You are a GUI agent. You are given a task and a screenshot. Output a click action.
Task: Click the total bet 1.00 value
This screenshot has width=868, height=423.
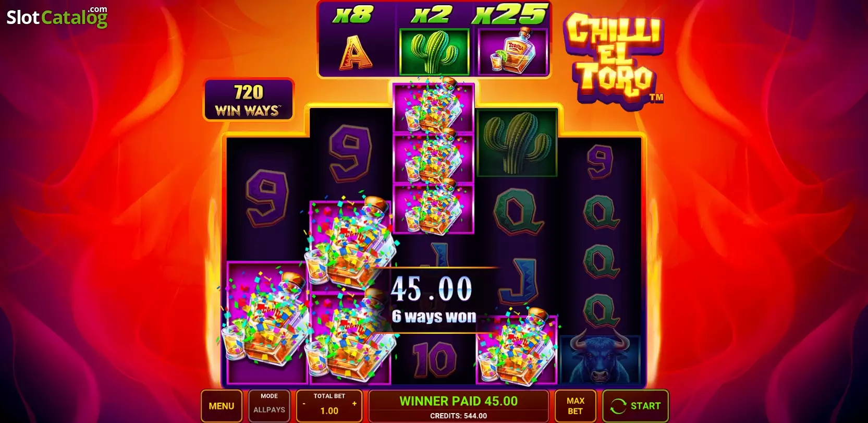pos(329,411)
